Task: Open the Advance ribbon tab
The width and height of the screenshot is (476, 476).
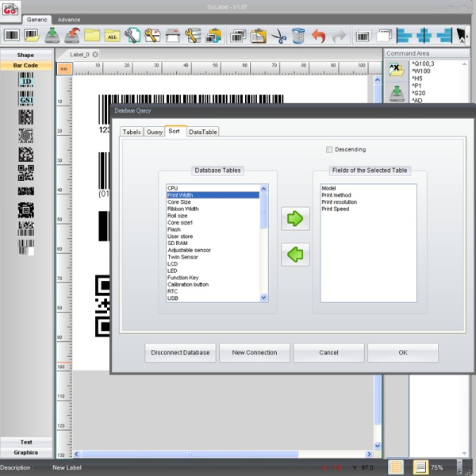Action: click(x=69, y=19)
